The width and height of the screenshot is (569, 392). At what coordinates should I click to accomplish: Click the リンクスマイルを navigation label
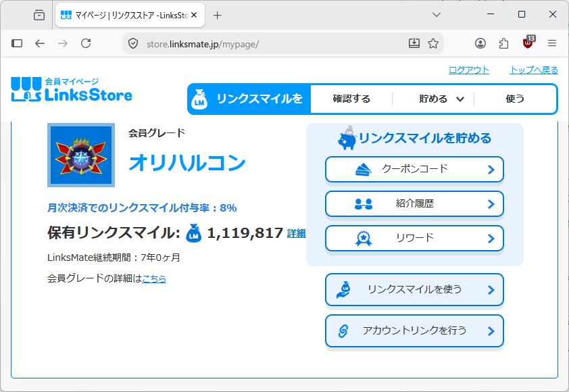(x=259, y=99)
